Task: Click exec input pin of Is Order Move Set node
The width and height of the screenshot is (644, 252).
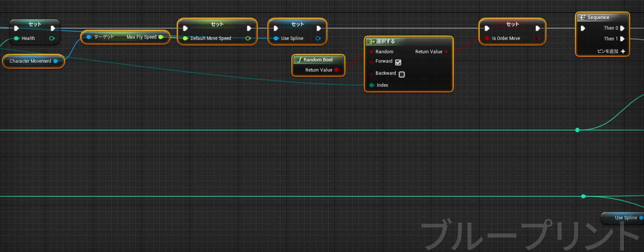Action: coord(487,28)
